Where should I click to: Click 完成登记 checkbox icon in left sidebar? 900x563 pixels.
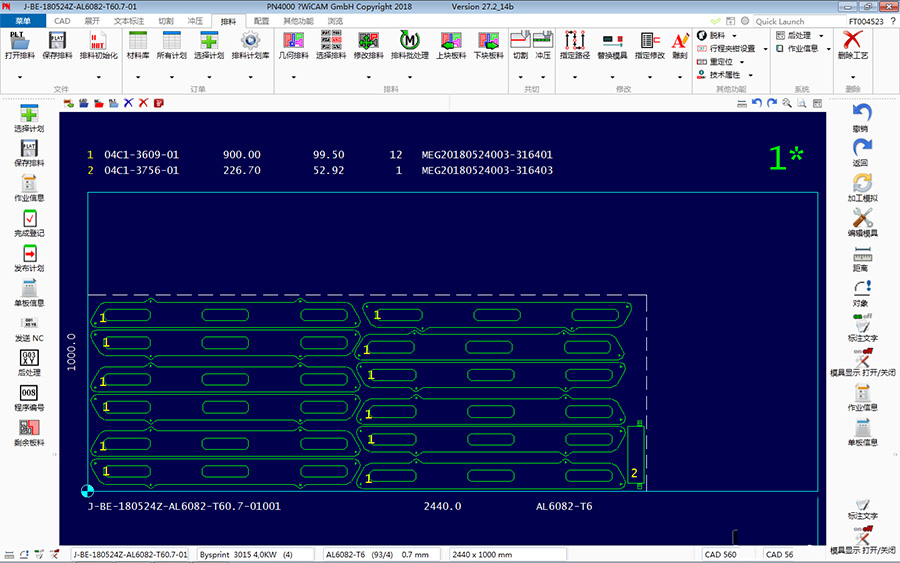pyautogui.click(x=29, y=219)
